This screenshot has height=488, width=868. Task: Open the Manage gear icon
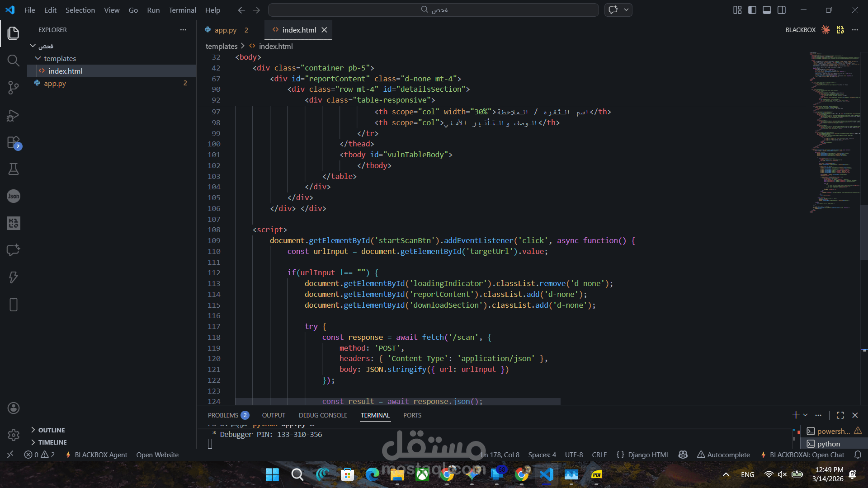13,435
